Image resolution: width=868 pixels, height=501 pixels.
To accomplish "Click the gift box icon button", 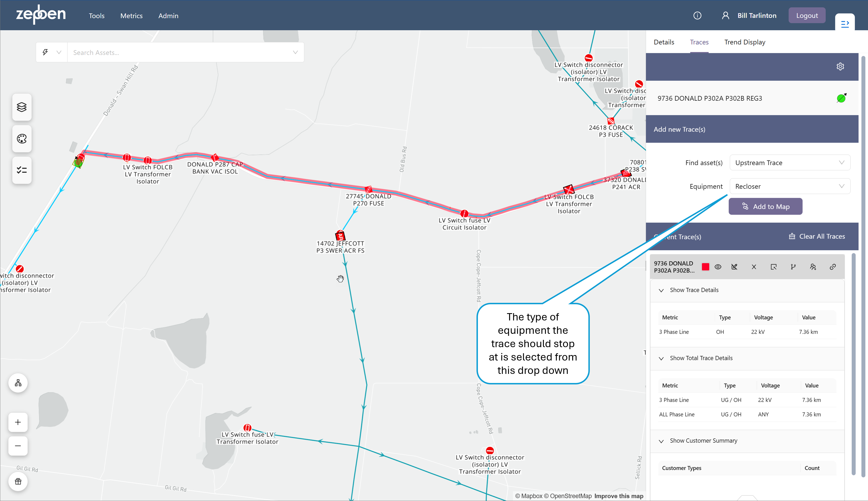I will click(x=18, y=481).
